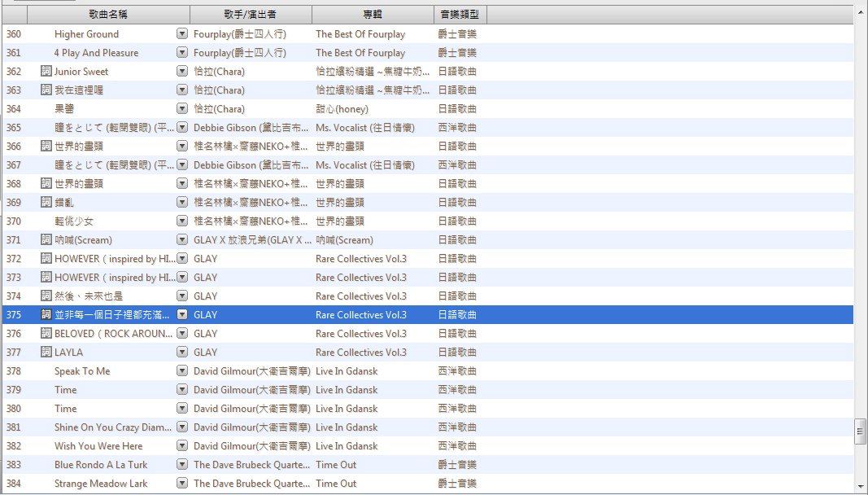Viewport: 868px width, 495px height.
Task: Click David Gilmour artist in row 381
Action: pos(252,427)
